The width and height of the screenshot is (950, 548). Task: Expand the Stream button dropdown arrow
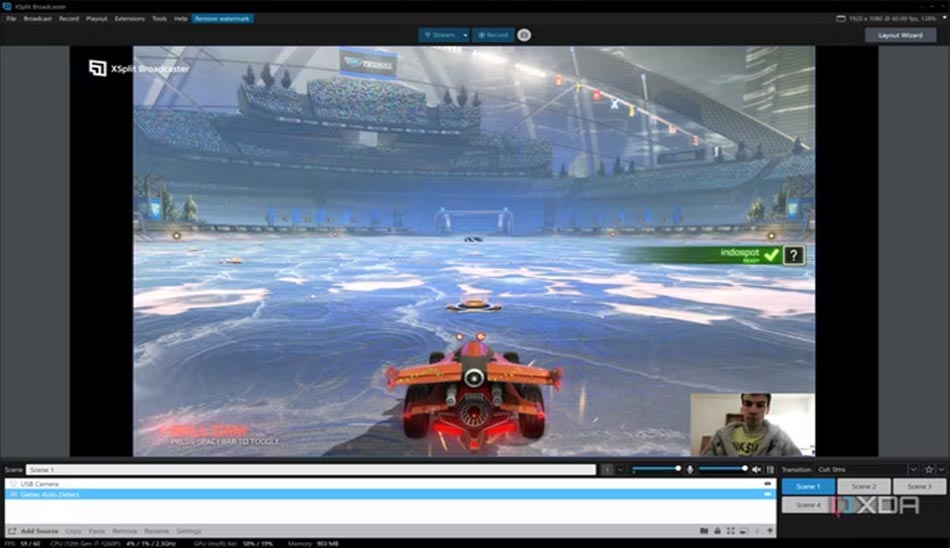(465, 35)
